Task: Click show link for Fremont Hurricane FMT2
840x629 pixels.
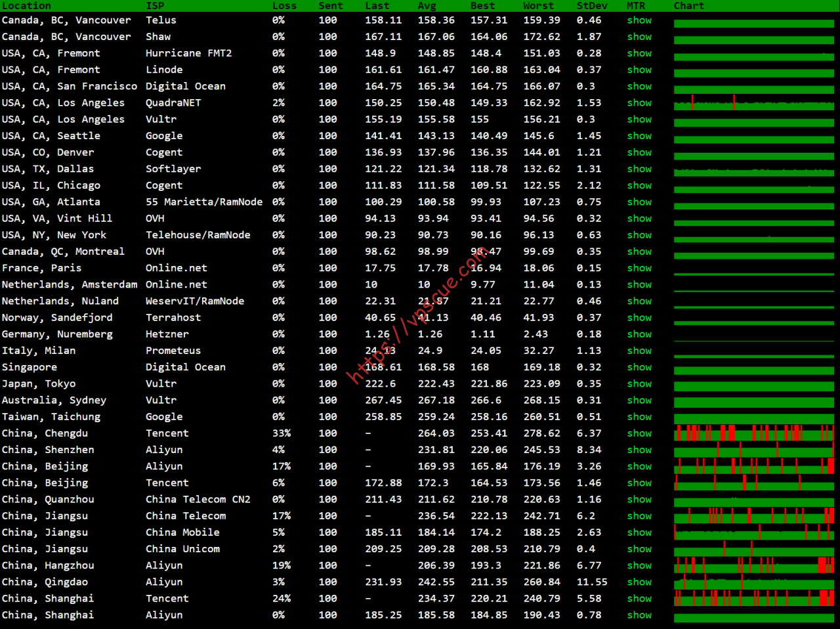Action: [x=639, y=53]
